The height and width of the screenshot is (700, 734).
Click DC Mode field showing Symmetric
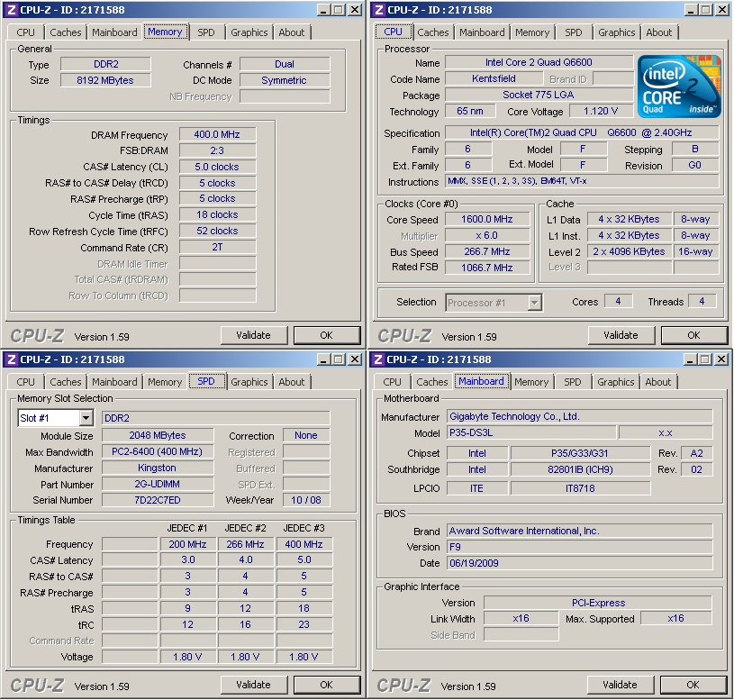pos(285,80)
